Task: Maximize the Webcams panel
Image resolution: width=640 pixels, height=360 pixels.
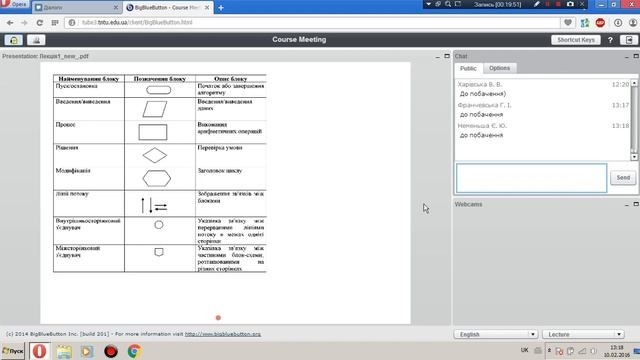Action: click(636, 204)
